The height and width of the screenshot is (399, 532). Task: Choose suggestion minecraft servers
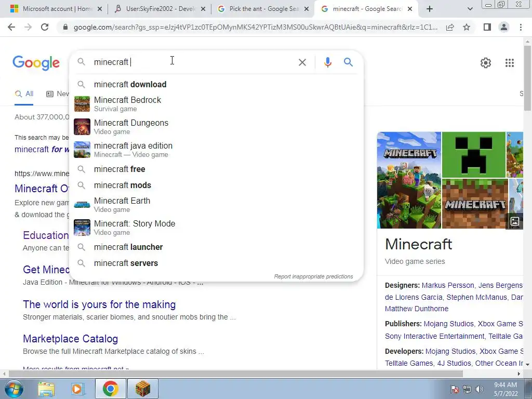click(x=216, y=263)
